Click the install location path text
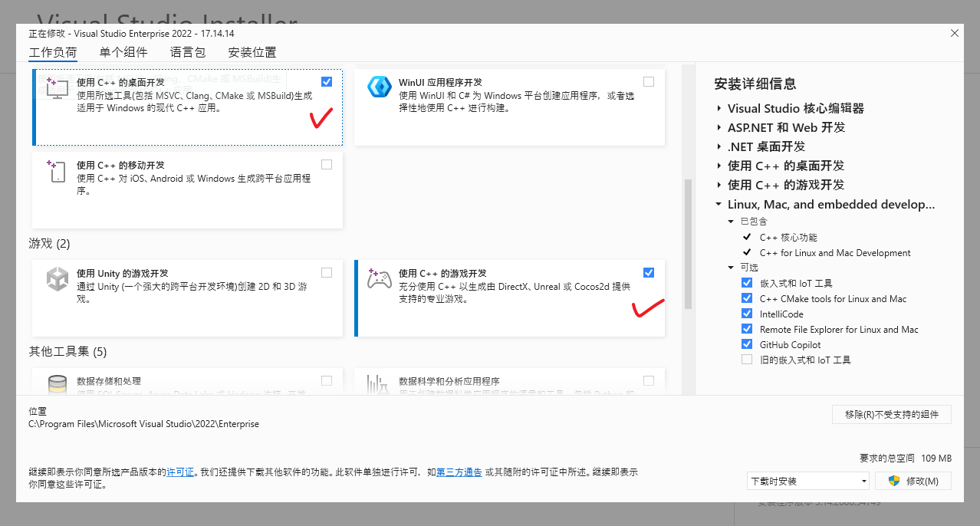This screenshot has width=980, height=526. [143, 424]
